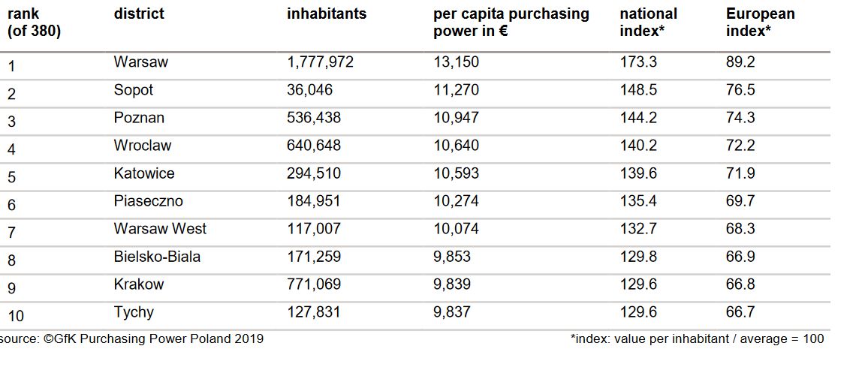
Task: Select the Warsaw West district cell
Action: tap(160, 229)
